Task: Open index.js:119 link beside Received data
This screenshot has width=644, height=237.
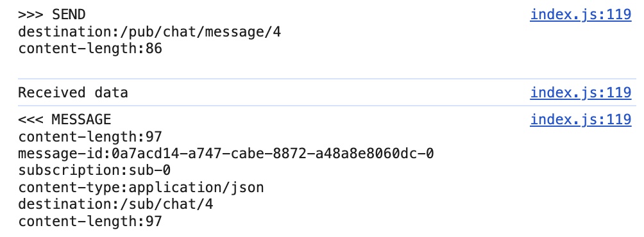Action: [580, 93]
